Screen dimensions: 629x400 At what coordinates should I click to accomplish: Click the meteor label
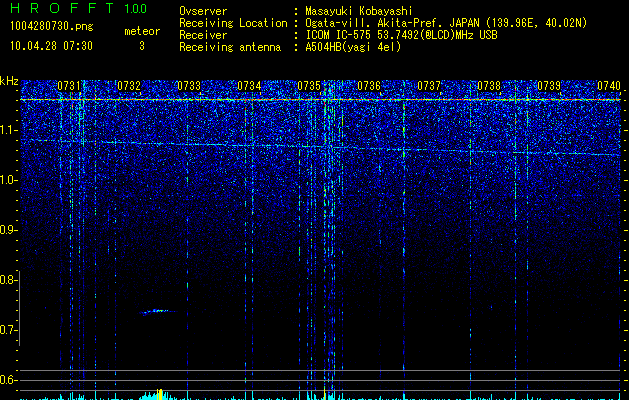142,31
